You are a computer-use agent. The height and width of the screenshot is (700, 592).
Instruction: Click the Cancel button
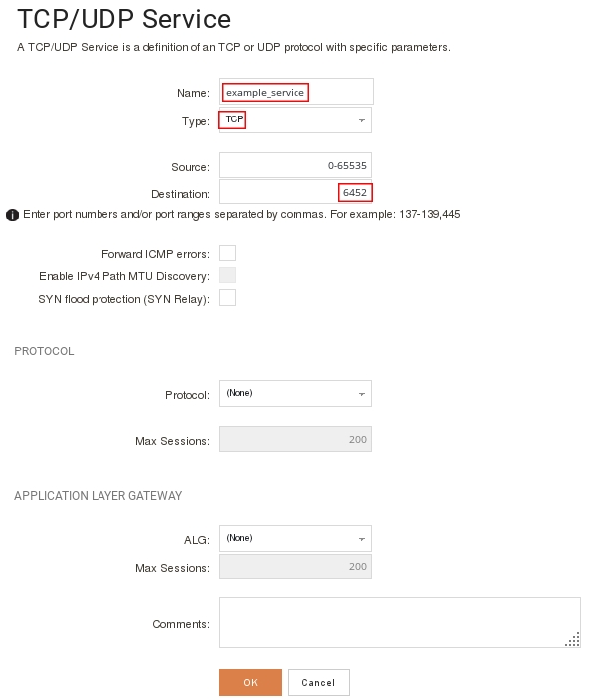[318, 682]
